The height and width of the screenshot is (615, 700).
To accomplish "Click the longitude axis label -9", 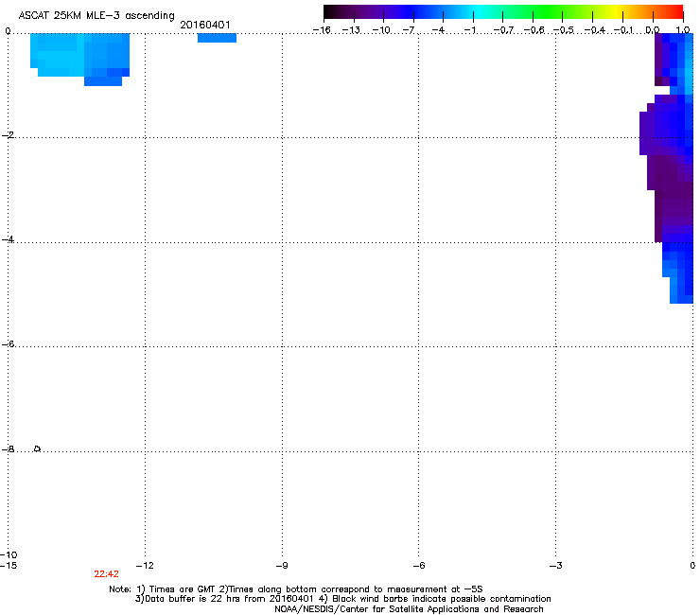I will click(x=282, y=566).
